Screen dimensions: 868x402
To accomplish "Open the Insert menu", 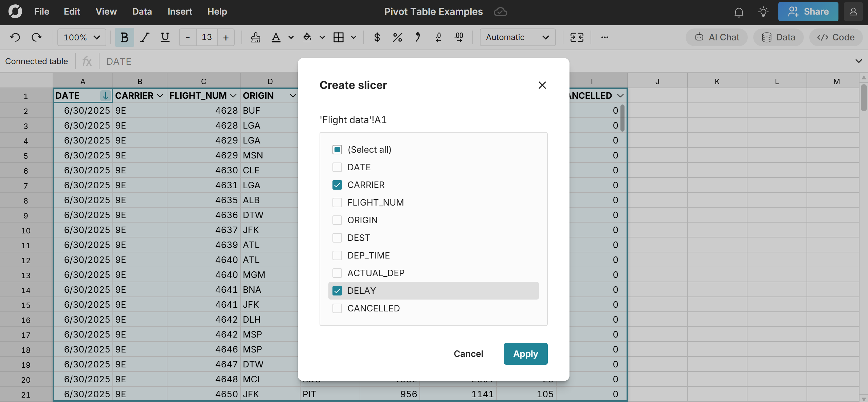I will point(180,11).
